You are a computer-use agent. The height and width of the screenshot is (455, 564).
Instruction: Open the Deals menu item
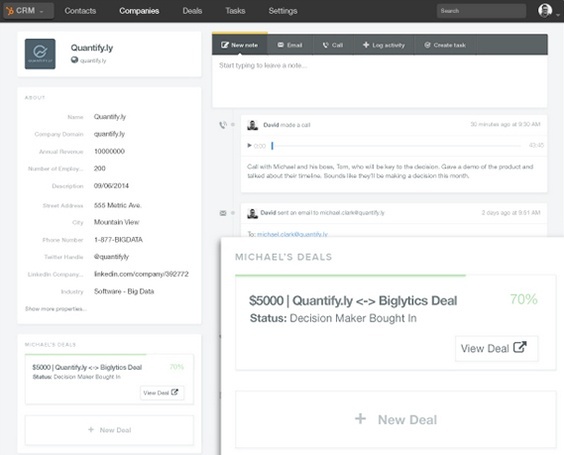click(192, 11)
